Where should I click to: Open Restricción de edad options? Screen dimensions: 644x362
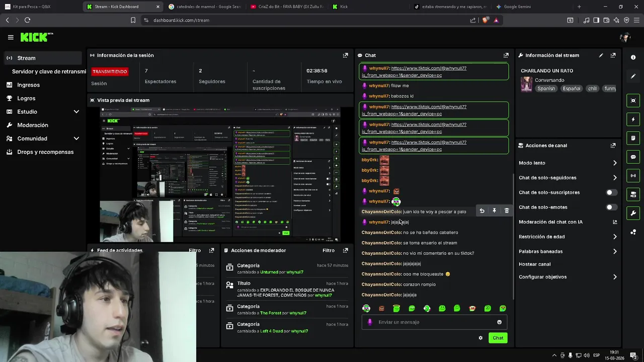(x=568, y=237)
